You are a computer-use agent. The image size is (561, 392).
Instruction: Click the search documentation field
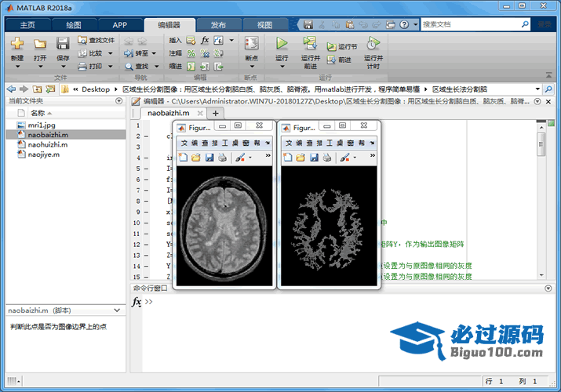tap(471, 24)
